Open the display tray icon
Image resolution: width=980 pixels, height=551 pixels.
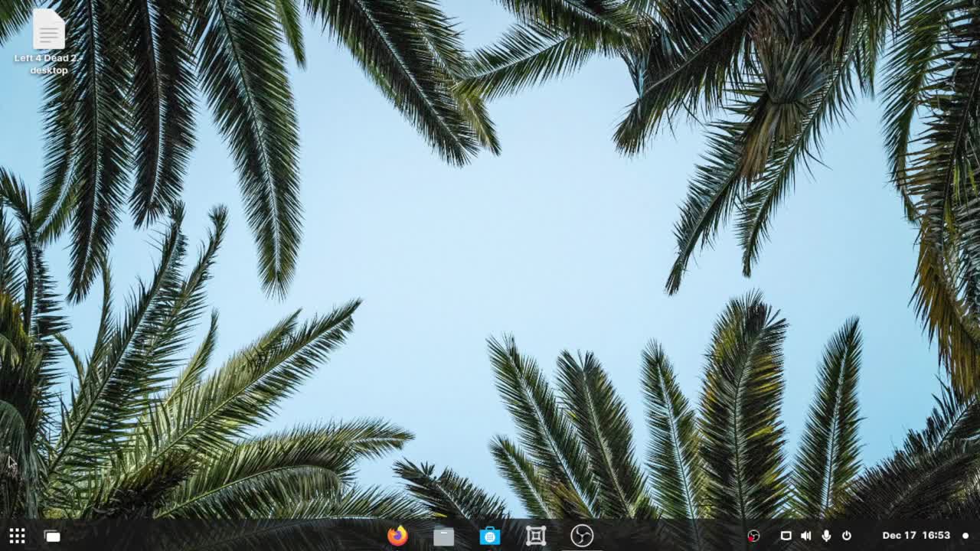(786, 536)
